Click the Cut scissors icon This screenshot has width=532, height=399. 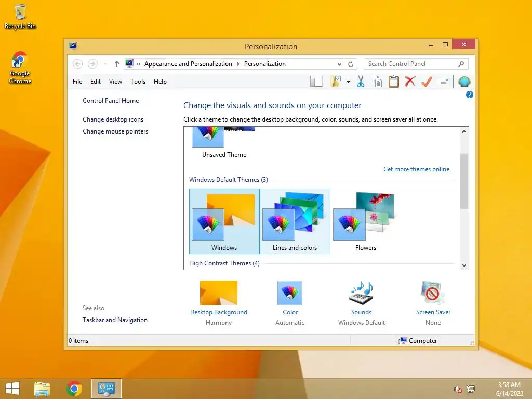click(x=361, y=82)
